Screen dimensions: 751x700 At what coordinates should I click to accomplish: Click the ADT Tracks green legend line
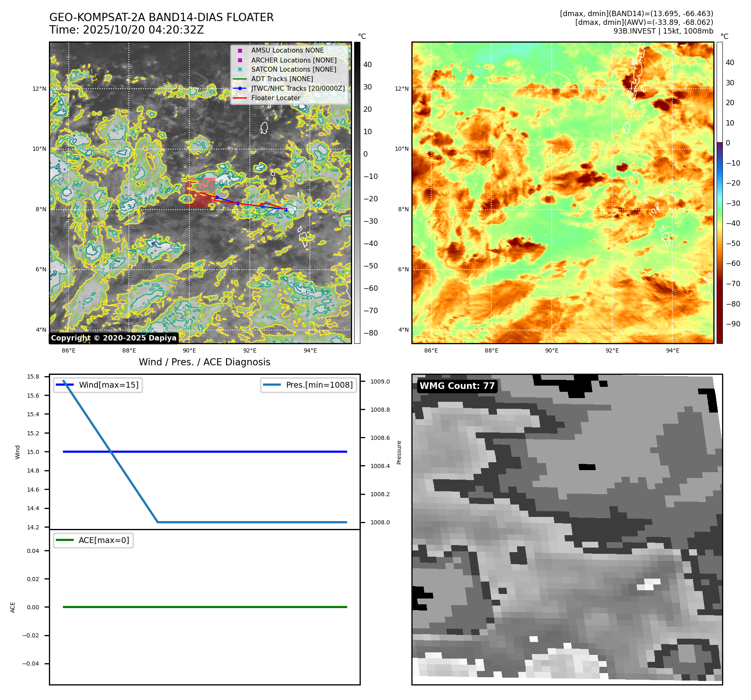click(240, 79)
